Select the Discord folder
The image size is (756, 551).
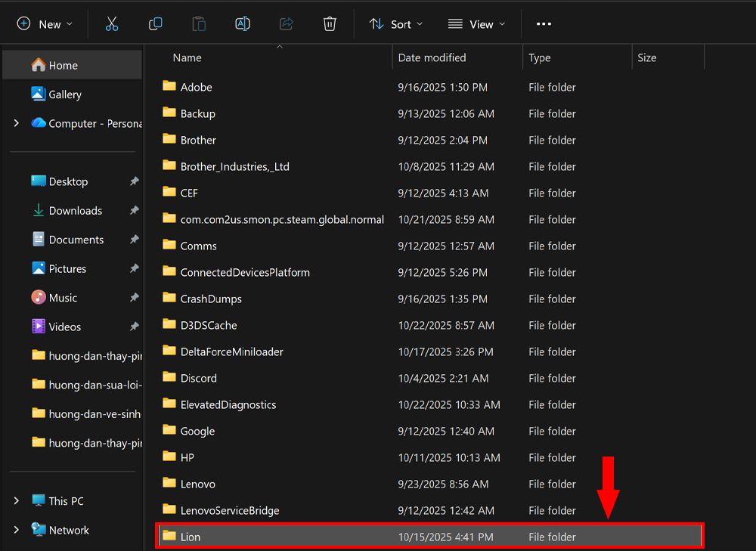(198, 378)
